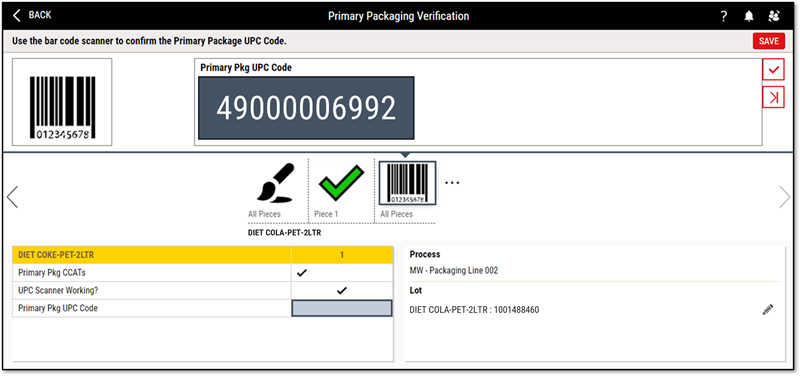This screenshot has width=800, height=376.
Task: Expand more steps with the ellipsis
Action: [452, 183]
